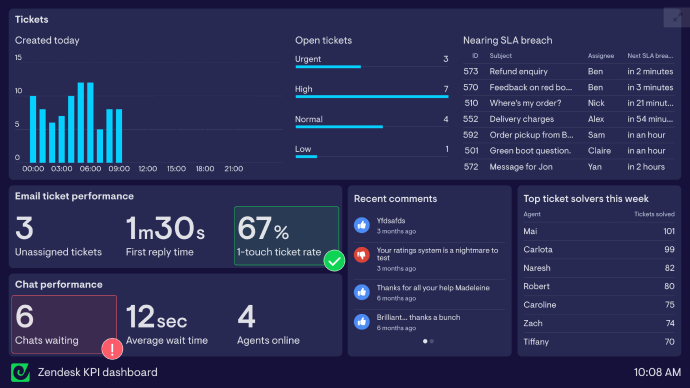The image size is (690, 388).
Task: Click the fullscreen expand icon in corner
Action: click(x=676, y=18)
